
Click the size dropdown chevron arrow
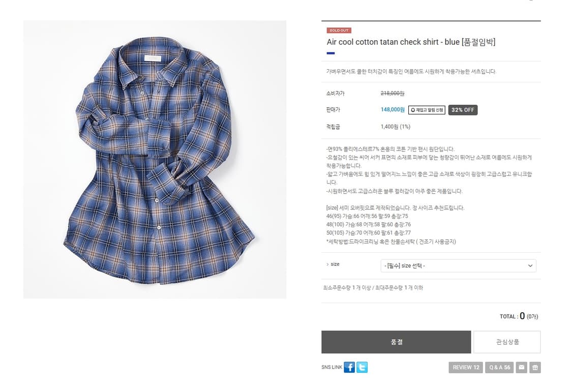tap(530, 266)
